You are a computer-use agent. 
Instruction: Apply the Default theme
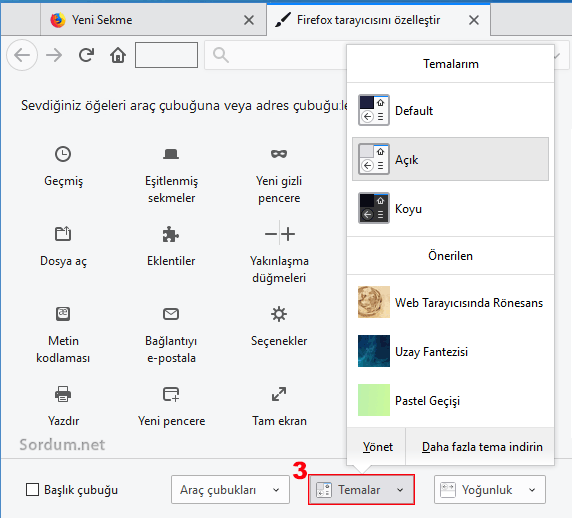[x=450, y=111]
